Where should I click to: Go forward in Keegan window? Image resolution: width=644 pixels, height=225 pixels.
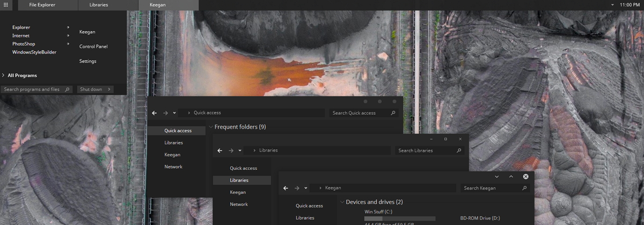coord(297,188)
